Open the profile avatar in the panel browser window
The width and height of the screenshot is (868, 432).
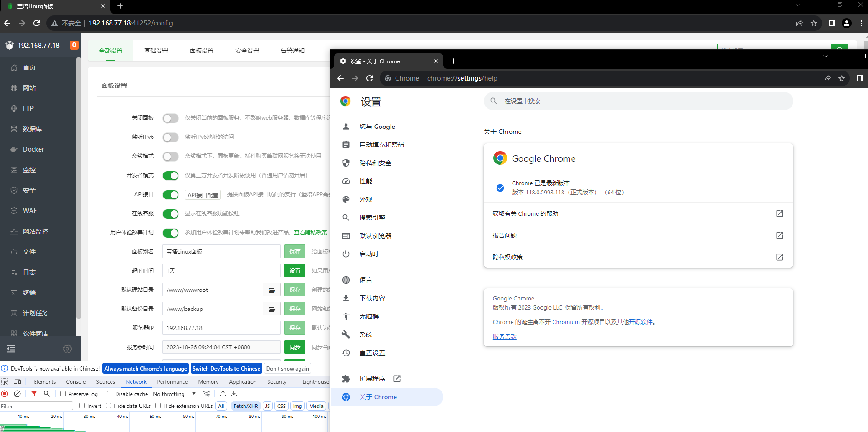pyautogui.click(x=847, y=23)
